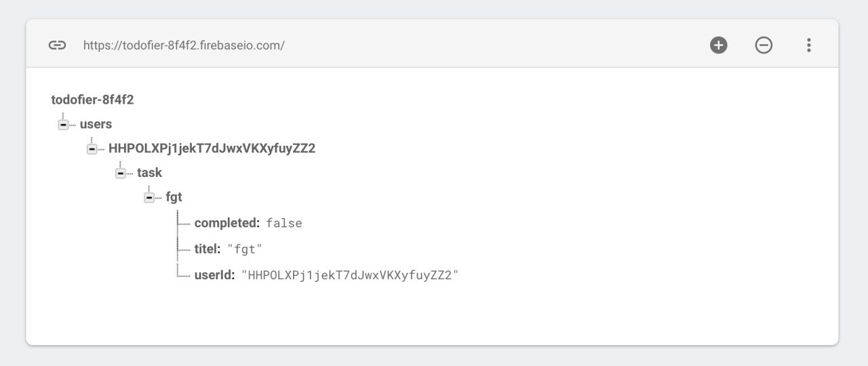The image size is (868, 366).
Task: Select the HHPOLXPj1jekT7dJwxVKXyfuyZZ2 key label
Action: coord(212,148)
